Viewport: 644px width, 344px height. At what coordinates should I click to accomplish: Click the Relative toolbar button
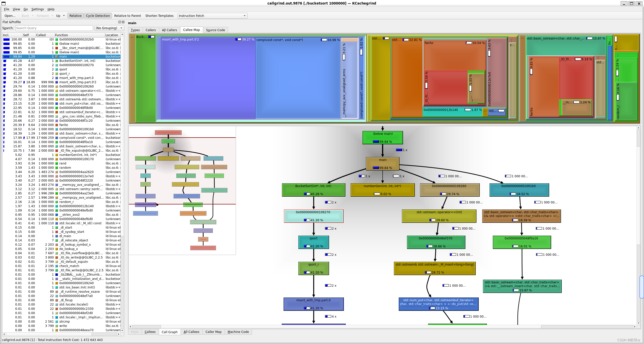[75, 16]
